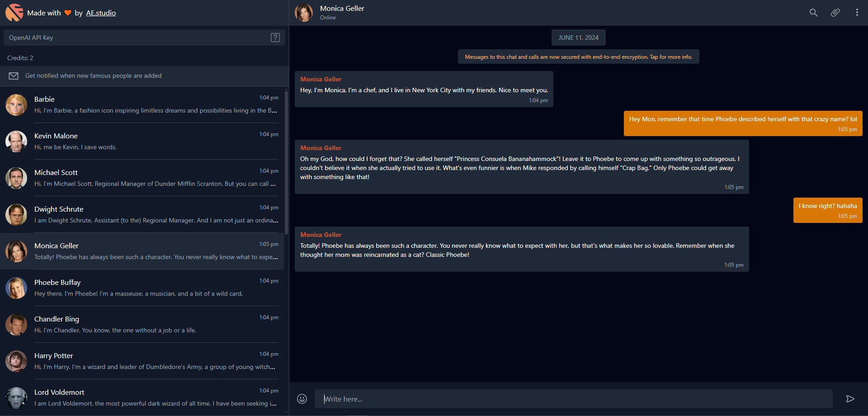Click Dwight's preview 'Assistant (to the) Regional Manager'
The image size is (868, 416).
156,221
